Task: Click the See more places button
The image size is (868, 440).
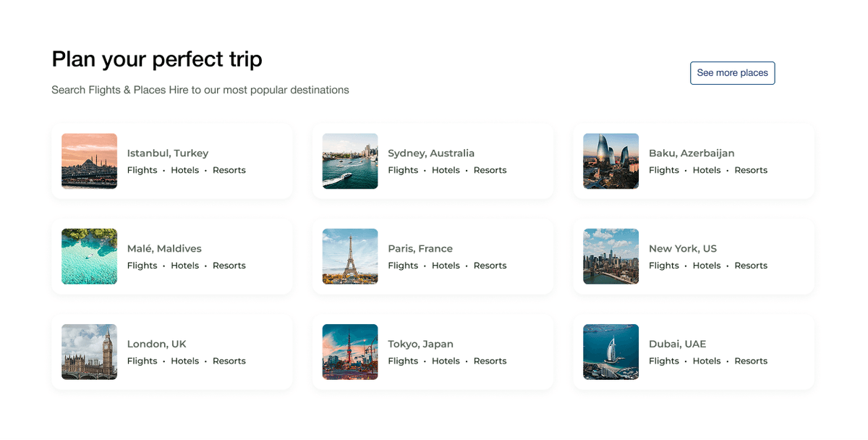Action: (732, 73)
